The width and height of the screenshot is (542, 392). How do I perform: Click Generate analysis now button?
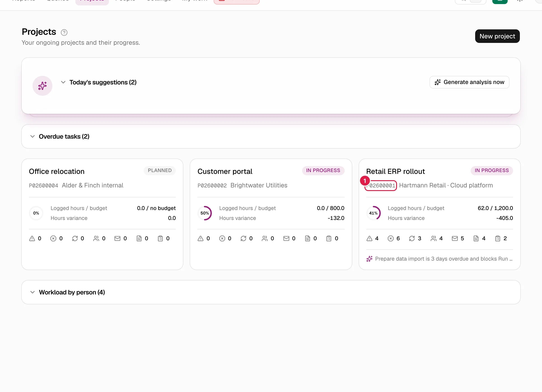click(x=469, y=82)
